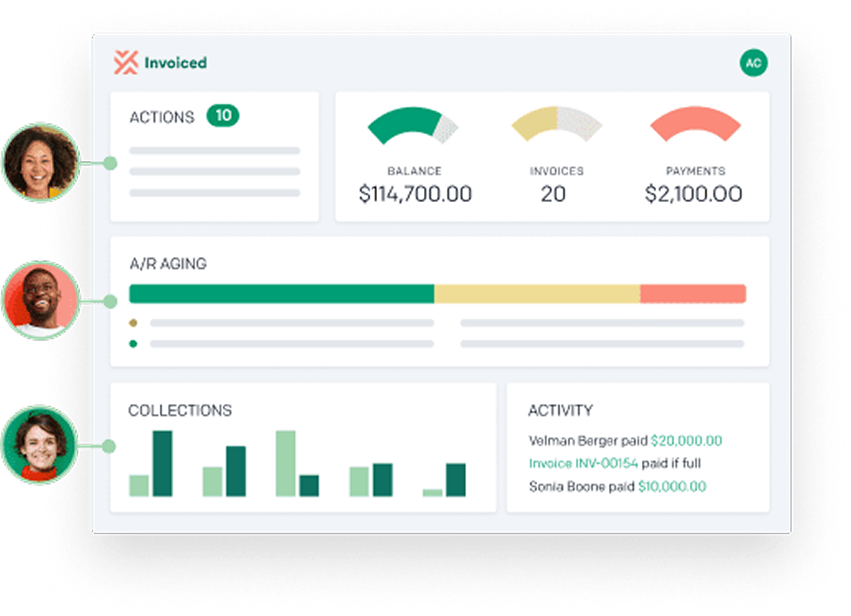
Task: Click the COLLECTIONS heading
Action: click(180, 410)
